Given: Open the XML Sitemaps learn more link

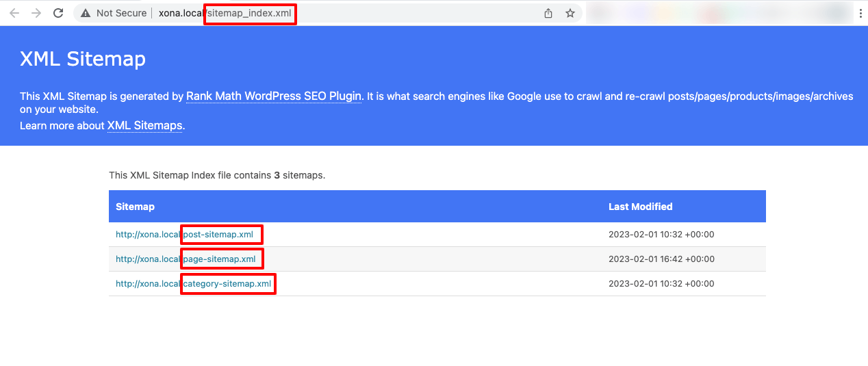Looking at the screenshot, I should pyautogui.click(x=145, y=126).
